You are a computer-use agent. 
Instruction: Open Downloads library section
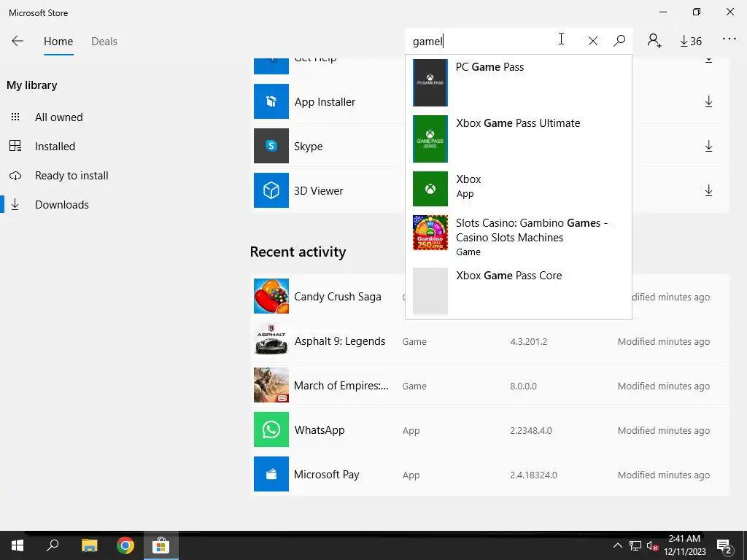[62, 204]
